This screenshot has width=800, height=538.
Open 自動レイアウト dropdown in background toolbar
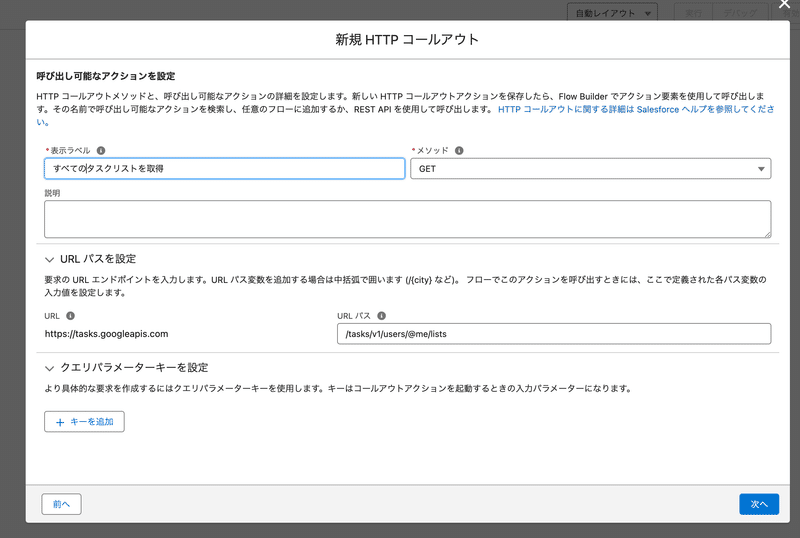tap(612, 13)
